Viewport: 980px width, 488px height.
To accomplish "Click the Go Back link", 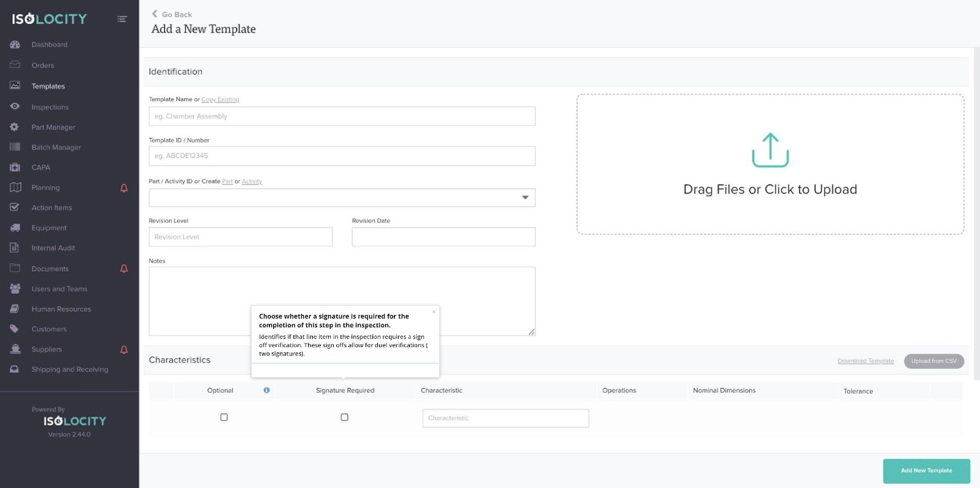I will [172, 14].
